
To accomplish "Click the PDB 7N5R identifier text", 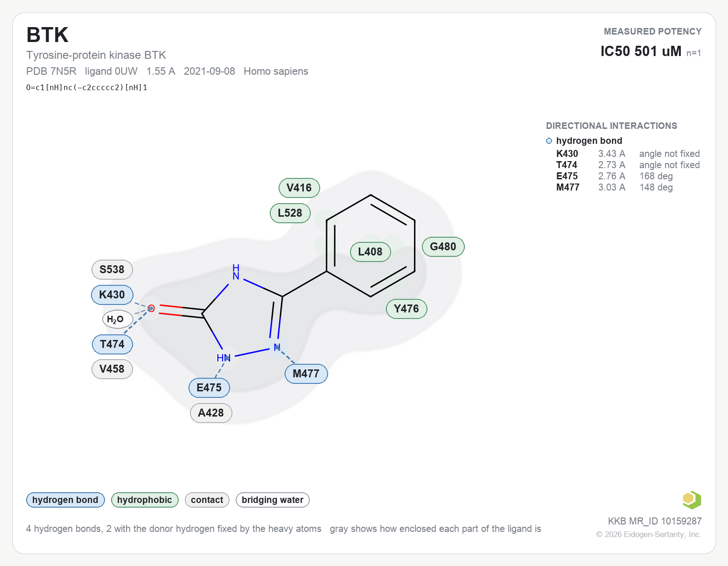I will pos(51,71).
